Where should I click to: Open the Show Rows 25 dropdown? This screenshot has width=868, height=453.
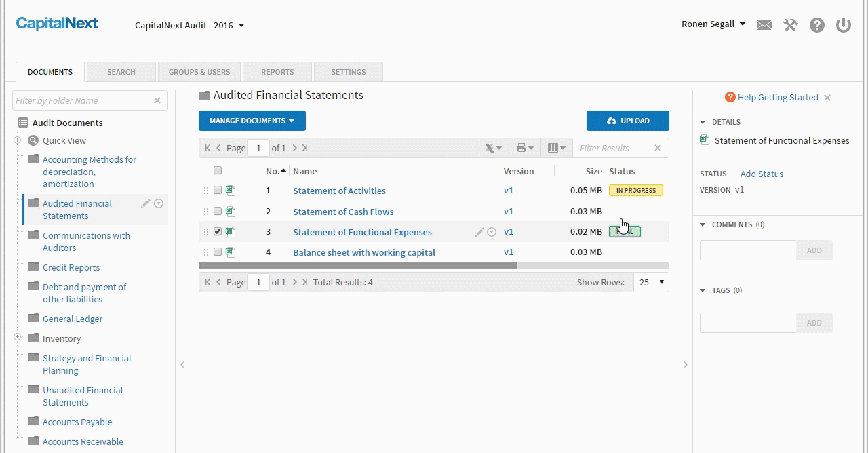pyautogui.click(x=651, y=282)
